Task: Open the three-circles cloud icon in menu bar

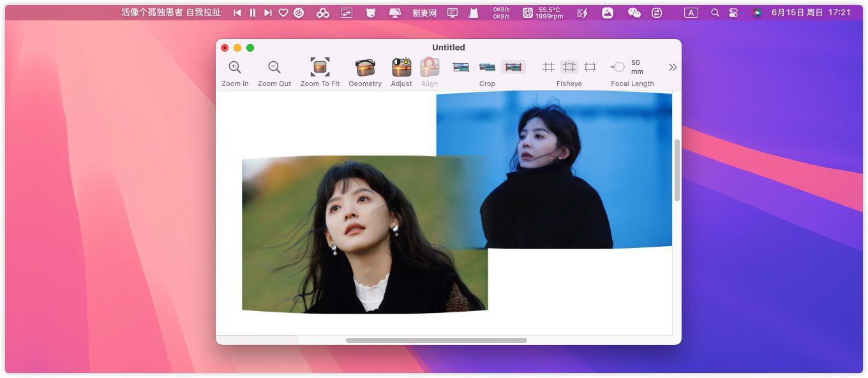Action: (323, 13)
